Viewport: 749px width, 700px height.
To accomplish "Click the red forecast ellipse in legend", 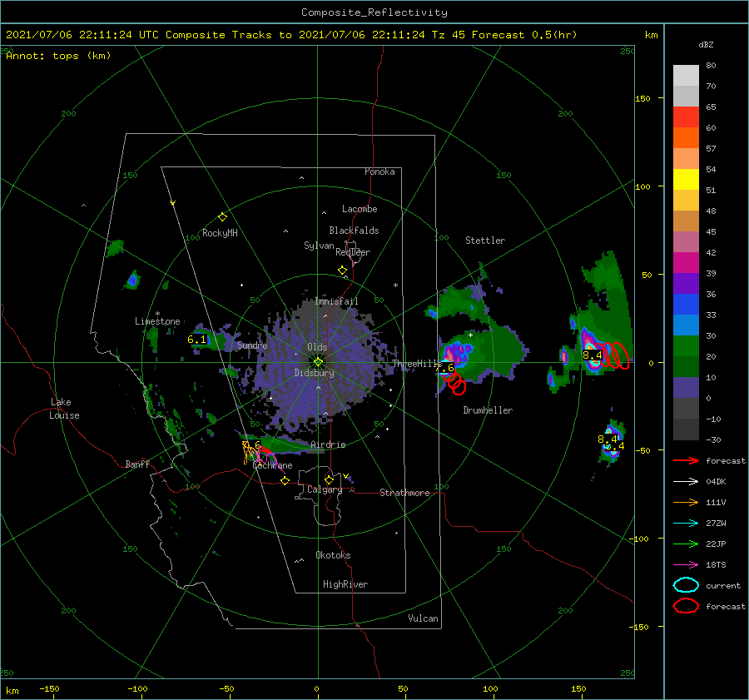I will point(686,606).
